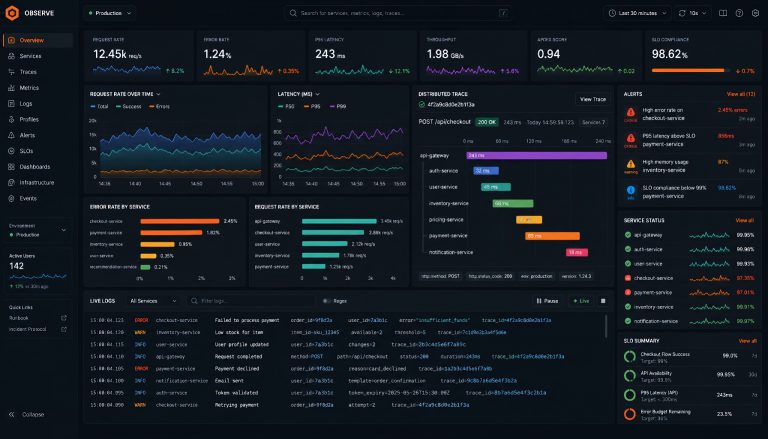Click the Checkout Flow Success ring icon

tap(630, 357)
